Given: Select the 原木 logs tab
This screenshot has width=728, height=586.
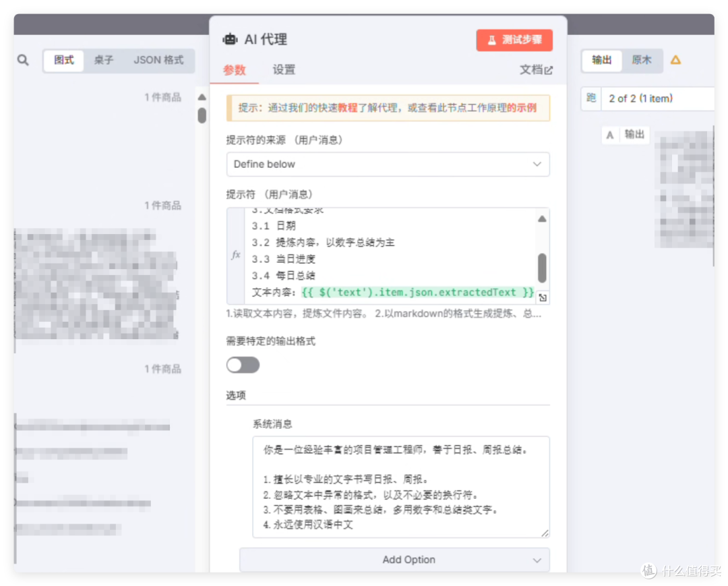Looking at the screenshot, I should coord(642,61).
